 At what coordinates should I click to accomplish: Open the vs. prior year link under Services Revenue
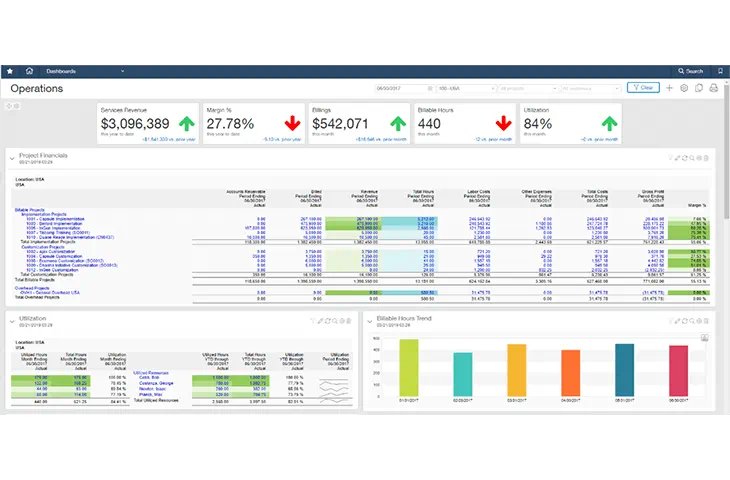[x=169, y=139]
